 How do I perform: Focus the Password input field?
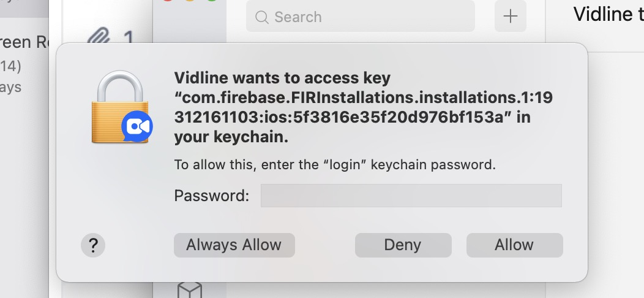click(x=411, y=196)
